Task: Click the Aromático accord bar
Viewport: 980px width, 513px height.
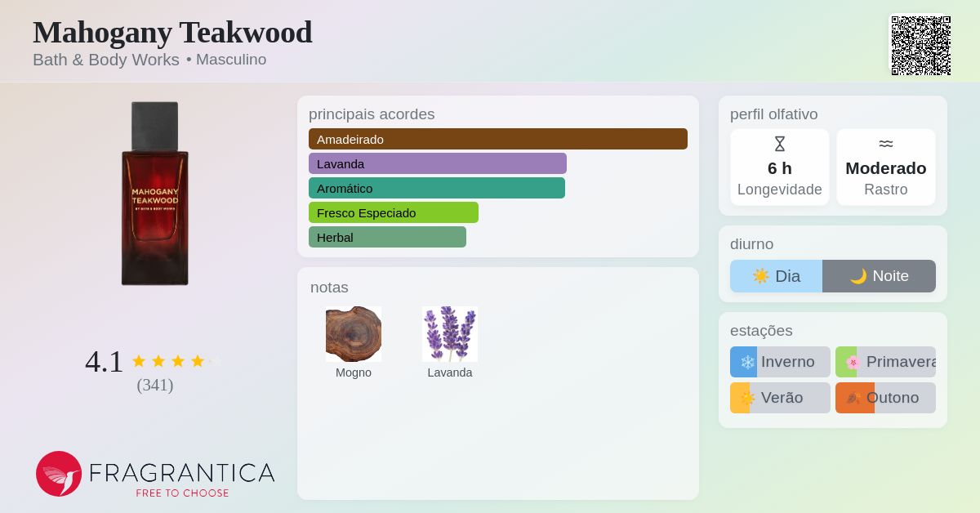Action: (x=437, y=188)
